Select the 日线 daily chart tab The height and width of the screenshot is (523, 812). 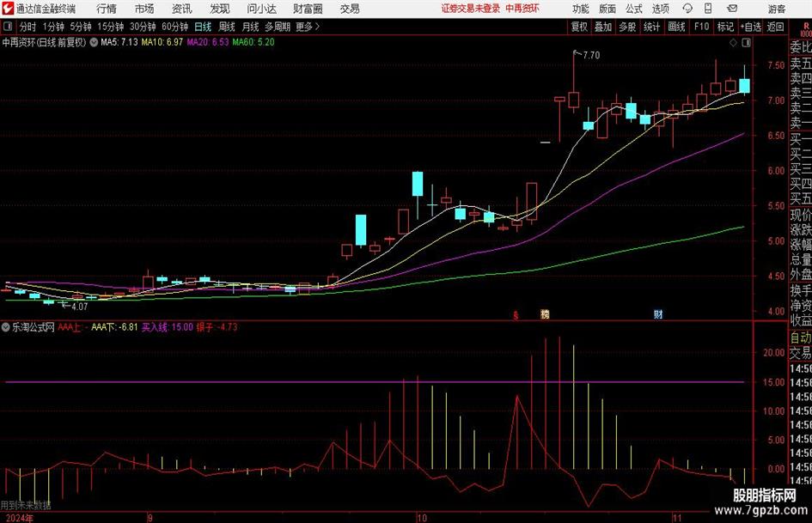203,27
